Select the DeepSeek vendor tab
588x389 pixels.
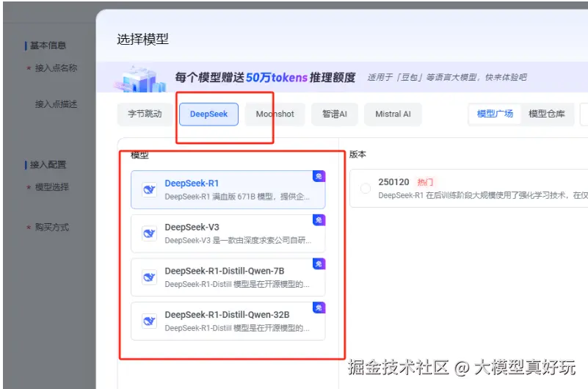click(x=208, y=114)
